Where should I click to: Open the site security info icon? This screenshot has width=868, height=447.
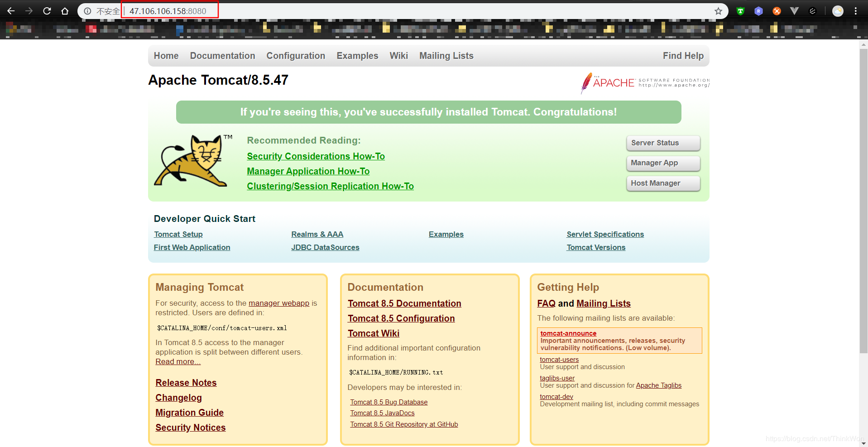87,11
